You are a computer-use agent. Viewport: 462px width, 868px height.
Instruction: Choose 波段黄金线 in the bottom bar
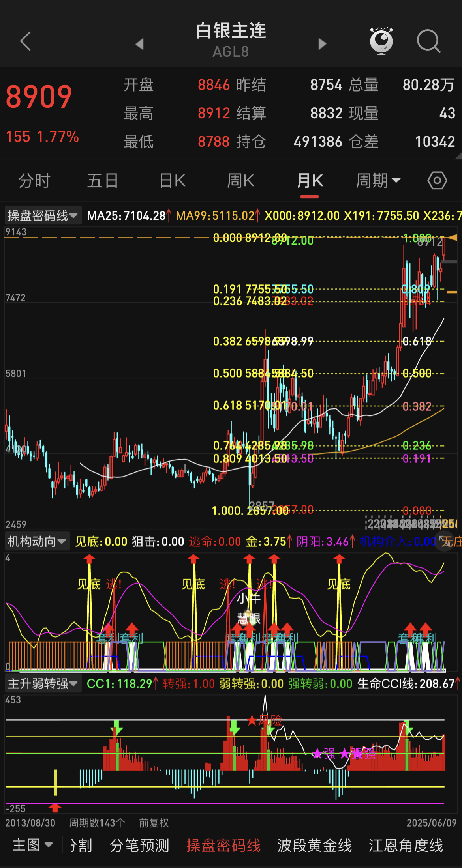pyautogui.click(x=315, y=845)
